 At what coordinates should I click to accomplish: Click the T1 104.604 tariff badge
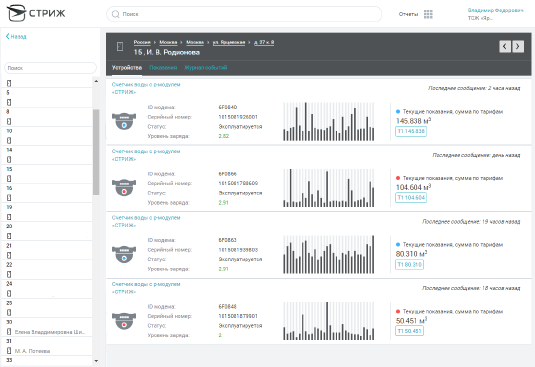[x=411, y=197]
